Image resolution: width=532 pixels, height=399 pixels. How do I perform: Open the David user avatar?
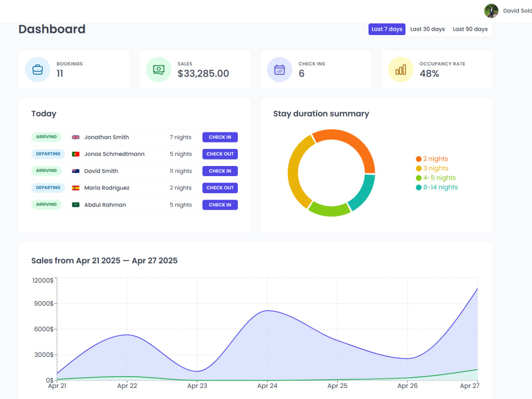[x=491, y=11]
